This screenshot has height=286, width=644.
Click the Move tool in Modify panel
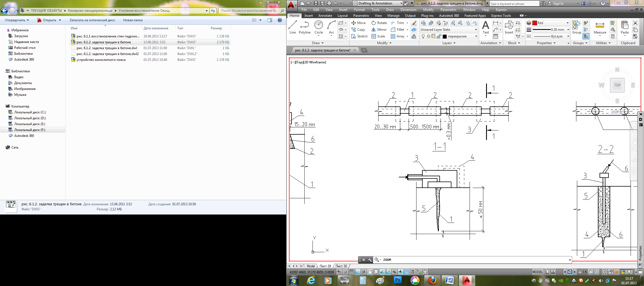click(358, 23)
